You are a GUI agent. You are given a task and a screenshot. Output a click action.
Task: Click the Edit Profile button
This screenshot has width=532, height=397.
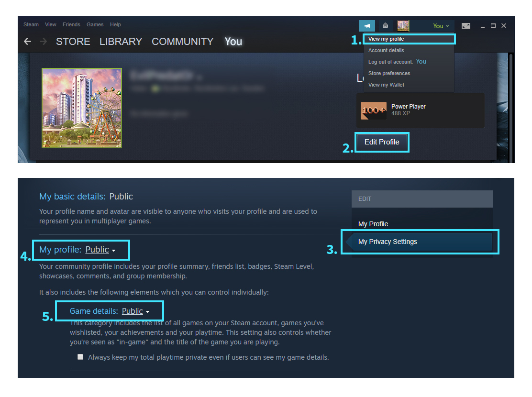pos(382,142)
